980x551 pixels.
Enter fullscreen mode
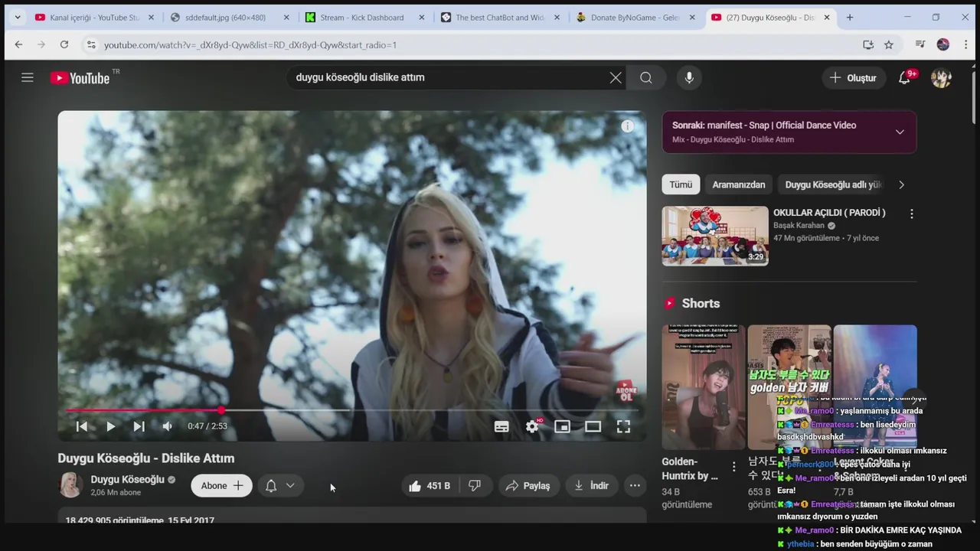click(623, 426)
